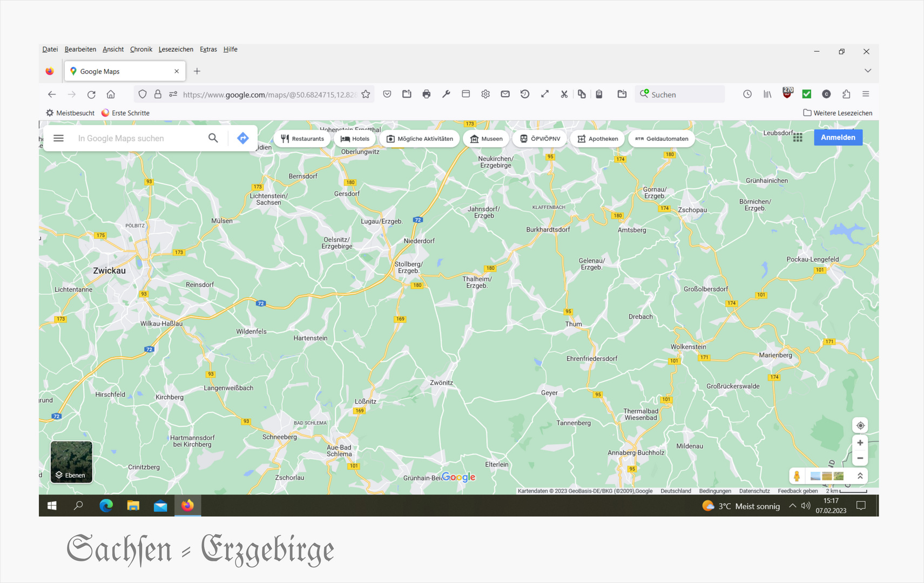Open the Datenschutz link
Screen dimensions: 924x583
[754, 491]
